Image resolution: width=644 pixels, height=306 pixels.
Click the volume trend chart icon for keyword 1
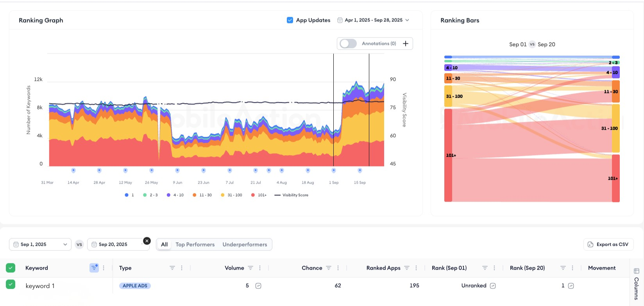point(258,286)
